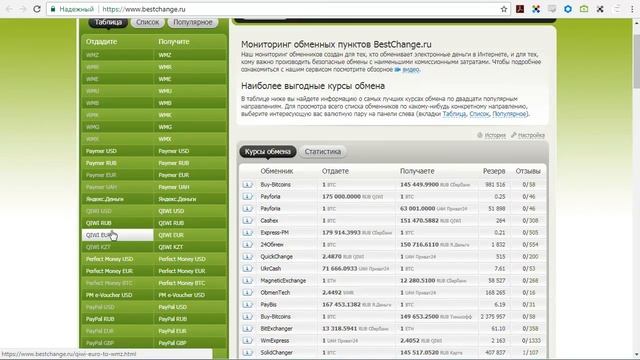640x360 pixels.
Task: Open the Настройка link
Action: click(531, 135)
